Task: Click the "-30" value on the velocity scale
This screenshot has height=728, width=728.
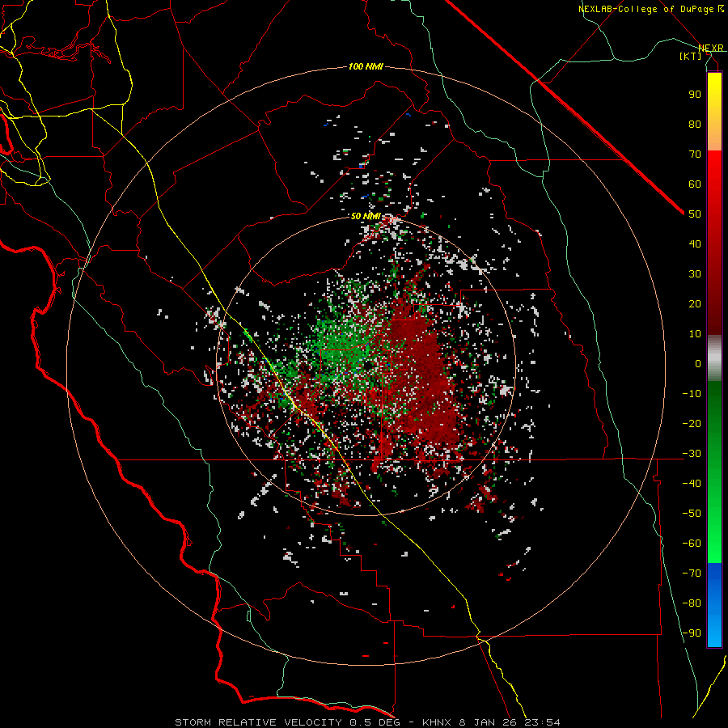Action: point(692,454)
